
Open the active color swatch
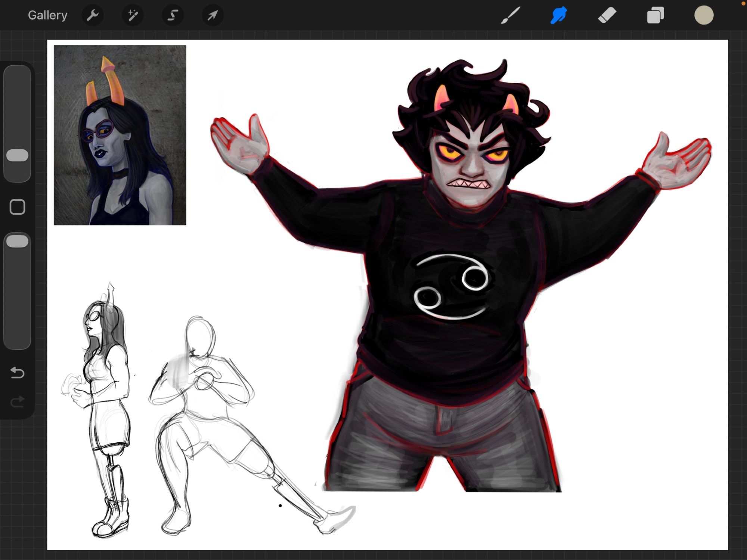pyautogui.click(x=704, y=15)
